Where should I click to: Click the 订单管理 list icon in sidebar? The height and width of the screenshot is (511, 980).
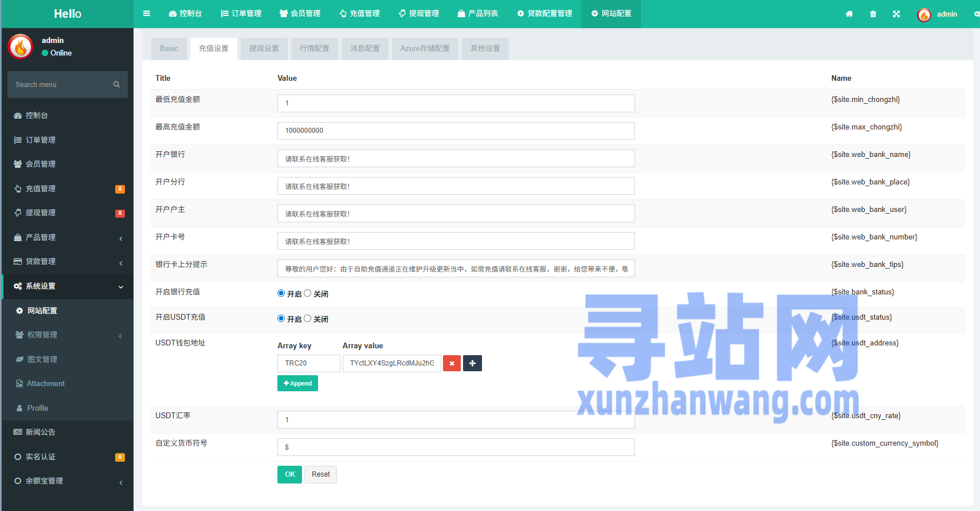(x=18, y=140)
